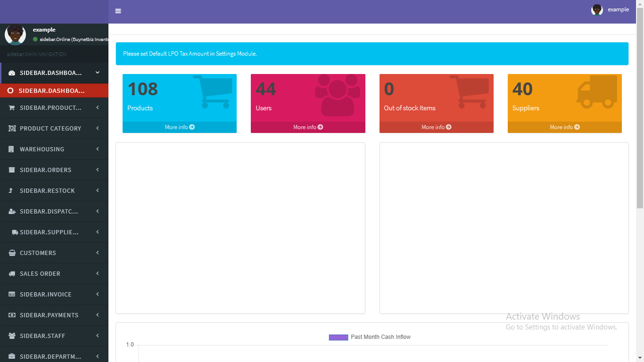Click the shopping cart icon beside Products menu
This screenshot has height=362, width=644.
click(x=12, y=108)
